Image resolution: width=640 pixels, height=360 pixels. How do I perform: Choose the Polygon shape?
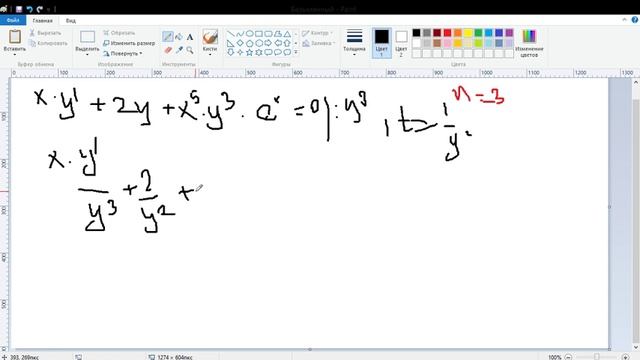click(x=278, y=34)
